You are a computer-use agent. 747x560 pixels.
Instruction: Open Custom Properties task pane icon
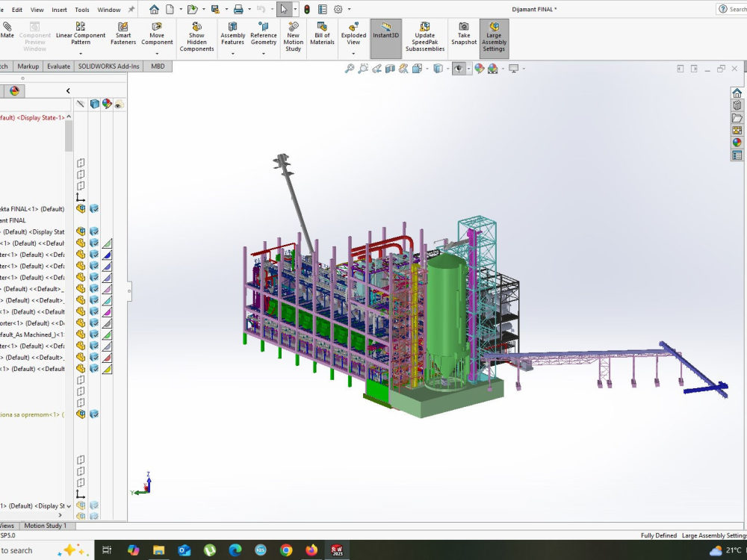pyautogui.click(x=737, y=155)
